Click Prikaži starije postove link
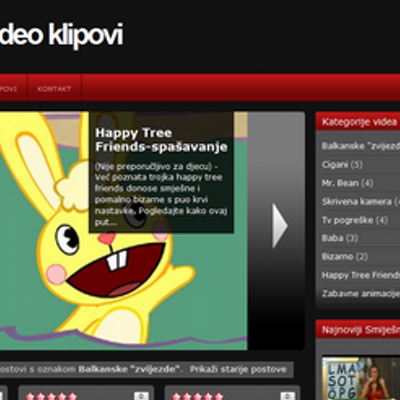 point(238,369)
